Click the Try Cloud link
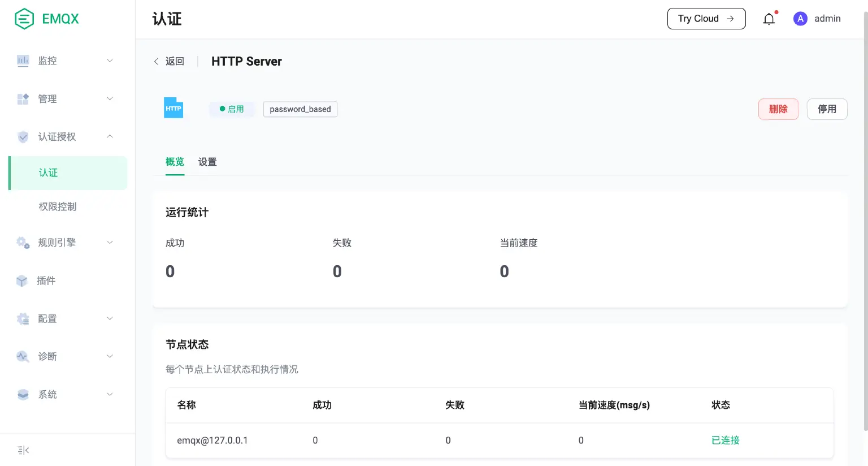The height and width of the screenshot is (466, 868). pos(706,18)
